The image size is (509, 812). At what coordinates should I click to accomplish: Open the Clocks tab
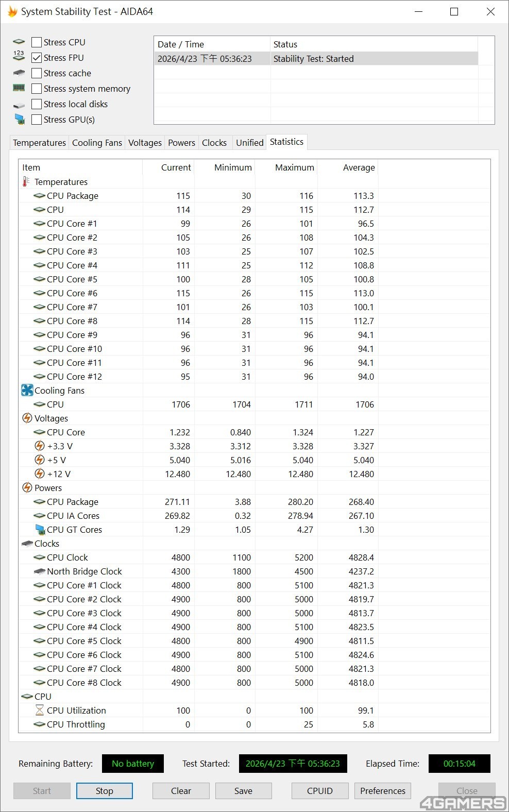pyautogui.click(x=214, y=143)
